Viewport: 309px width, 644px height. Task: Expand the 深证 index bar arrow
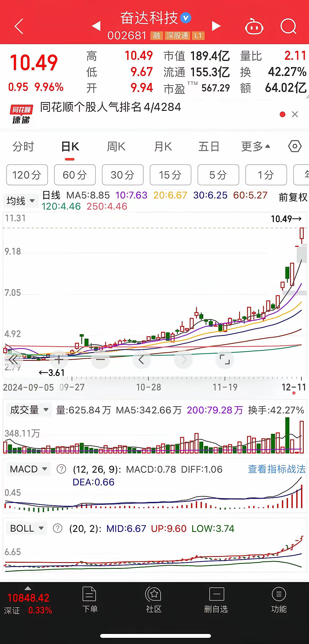[x=28, y=588]
